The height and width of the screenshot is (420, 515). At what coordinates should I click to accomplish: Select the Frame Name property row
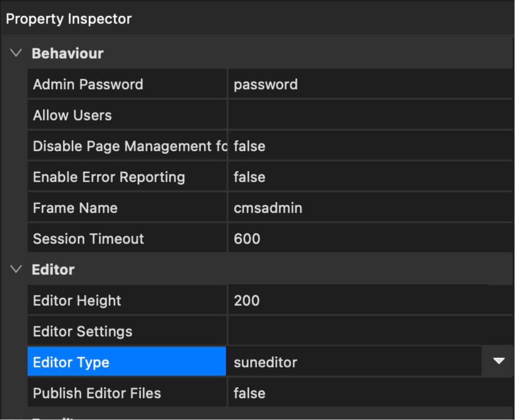click(127, 208)
